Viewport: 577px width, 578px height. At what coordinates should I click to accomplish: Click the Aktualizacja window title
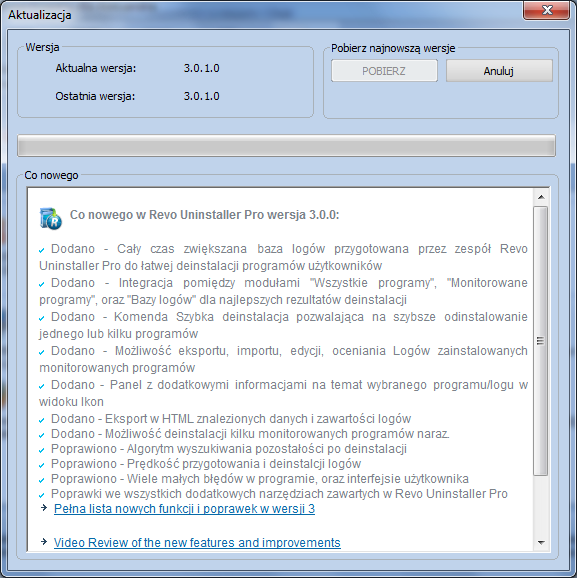[40, 15]
